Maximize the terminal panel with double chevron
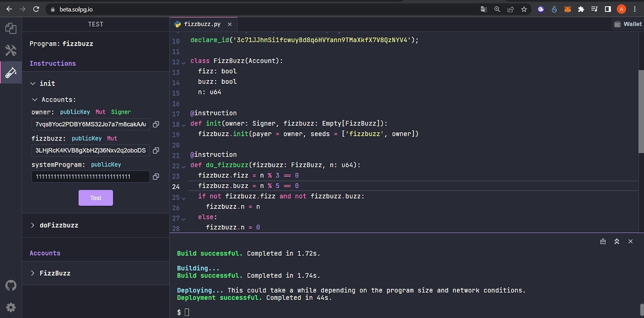The height and width of the screenshot is (318, 644). (x=617, y=241)
